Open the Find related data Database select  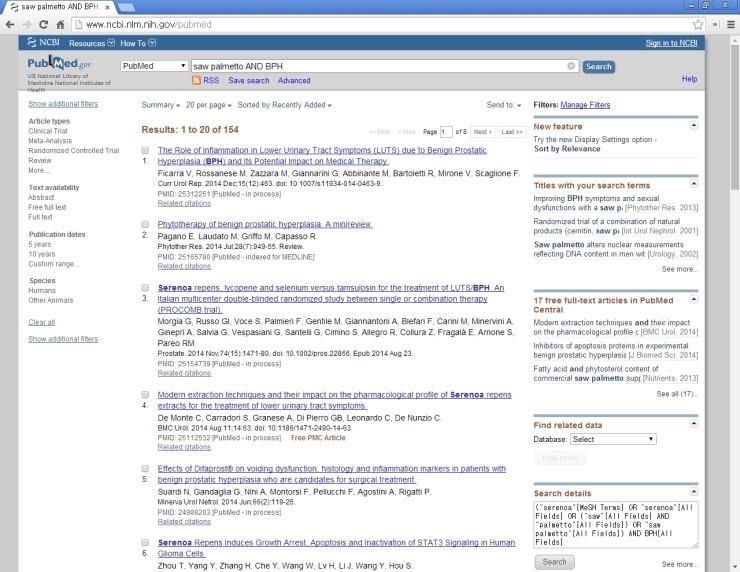(x=612, y=439)
